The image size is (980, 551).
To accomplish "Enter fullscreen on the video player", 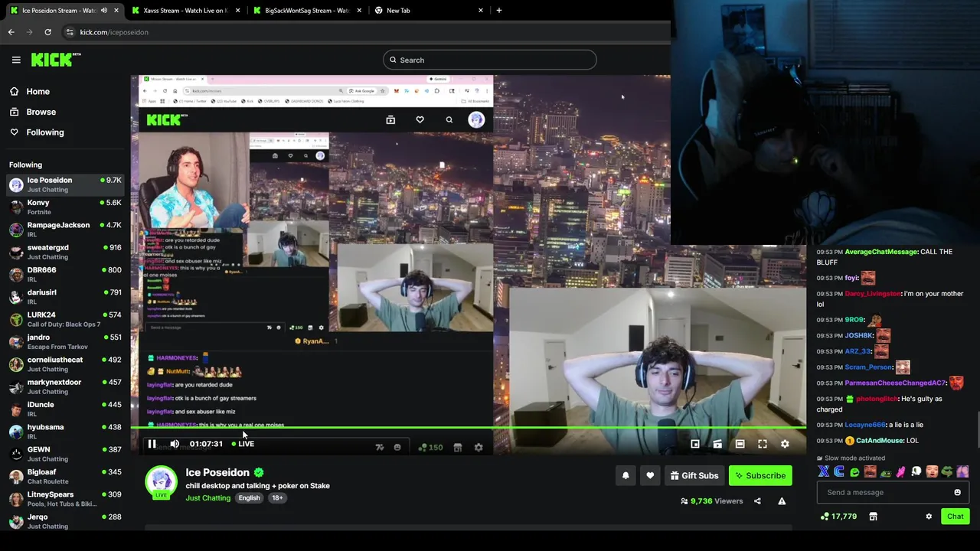I will pyautogui.click(x=763, y=444).
